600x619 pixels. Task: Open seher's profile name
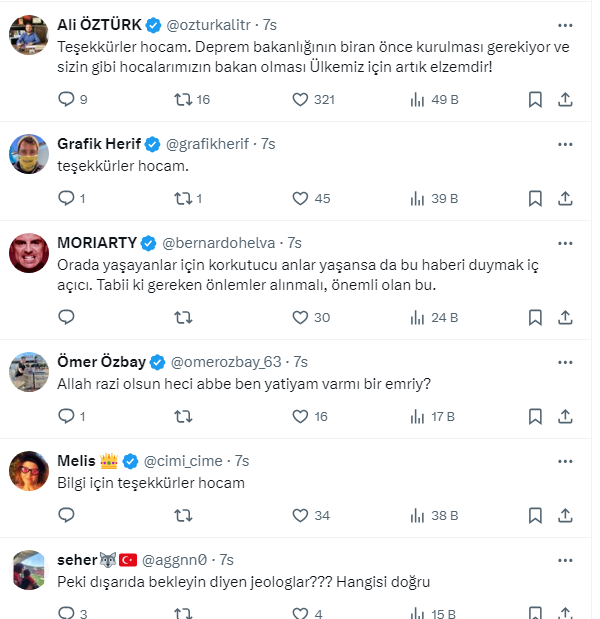(x=78, y=559)
